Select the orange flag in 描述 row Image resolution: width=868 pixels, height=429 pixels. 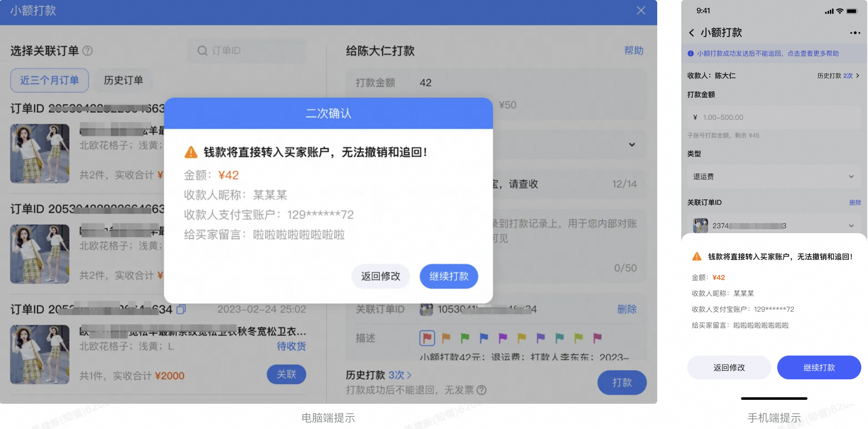[x=446, y=338]
